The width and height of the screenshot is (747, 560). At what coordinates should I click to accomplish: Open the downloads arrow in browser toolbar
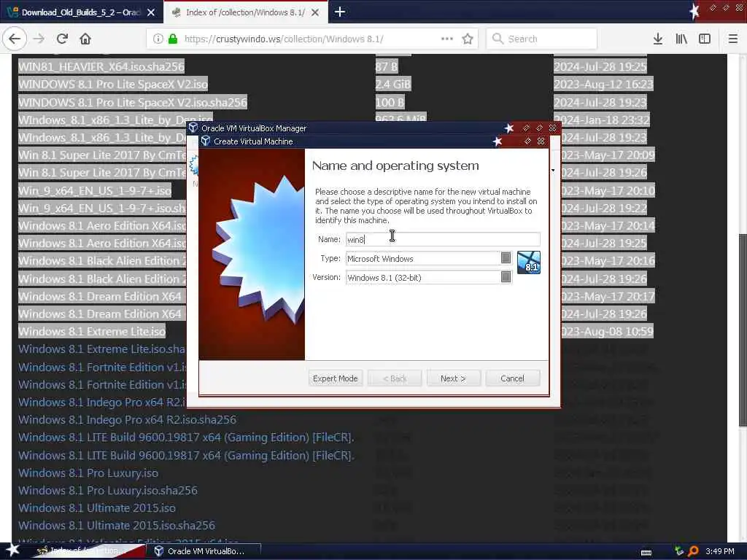[x=658, y=39]
